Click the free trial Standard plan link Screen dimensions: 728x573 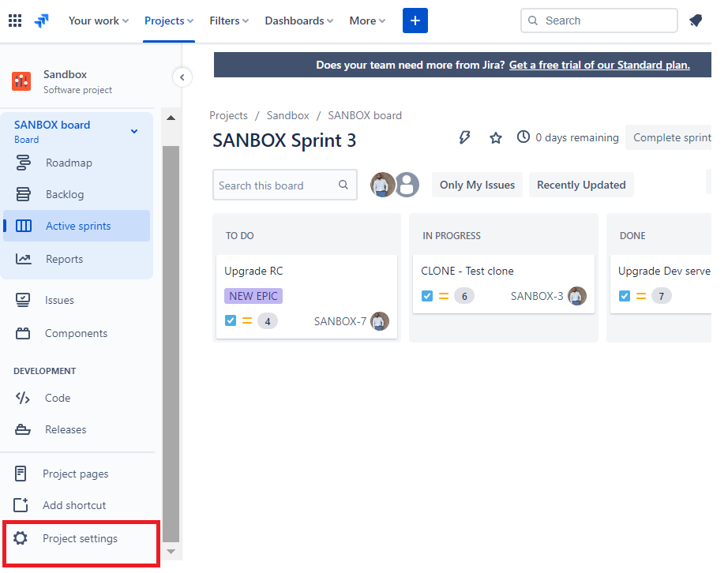(599, 65)
